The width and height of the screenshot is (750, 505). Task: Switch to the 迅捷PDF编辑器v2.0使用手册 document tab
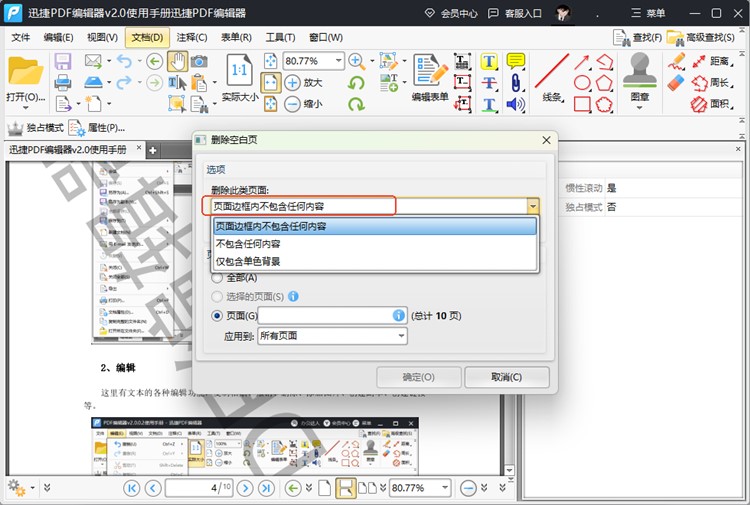[67, 150]
